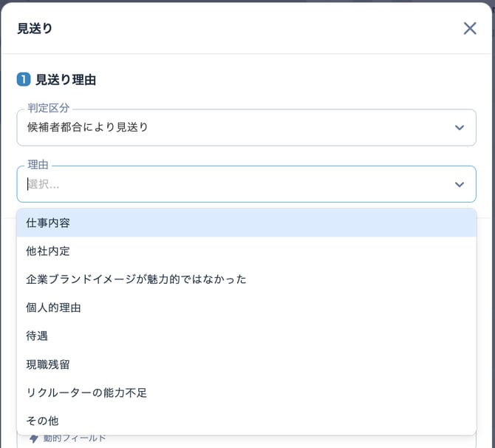Select その他 as the reason
The width and height of the screenshot is (495, 448).
tap(42, 421)
